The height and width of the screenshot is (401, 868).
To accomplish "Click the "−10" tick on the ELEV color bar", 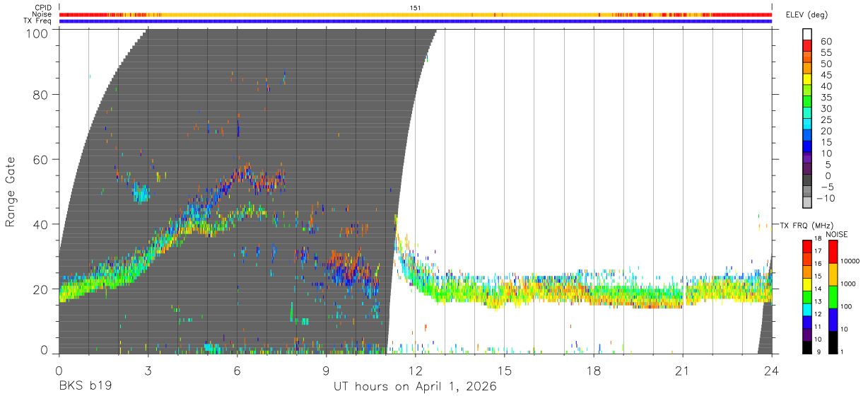I will click(x=827, y=199).
